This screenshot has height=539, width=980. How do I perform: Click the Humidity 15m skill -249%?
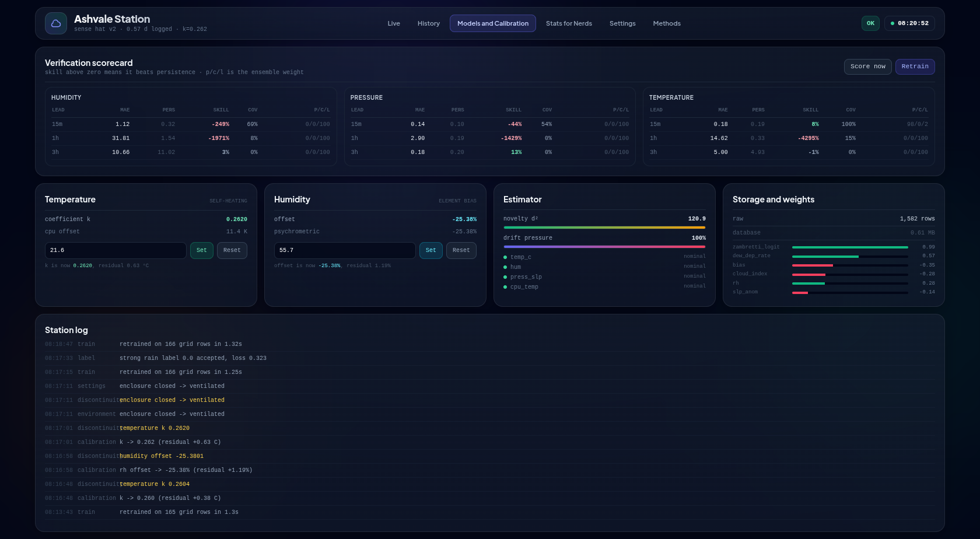pyautogui.click(x=220, y=124)
